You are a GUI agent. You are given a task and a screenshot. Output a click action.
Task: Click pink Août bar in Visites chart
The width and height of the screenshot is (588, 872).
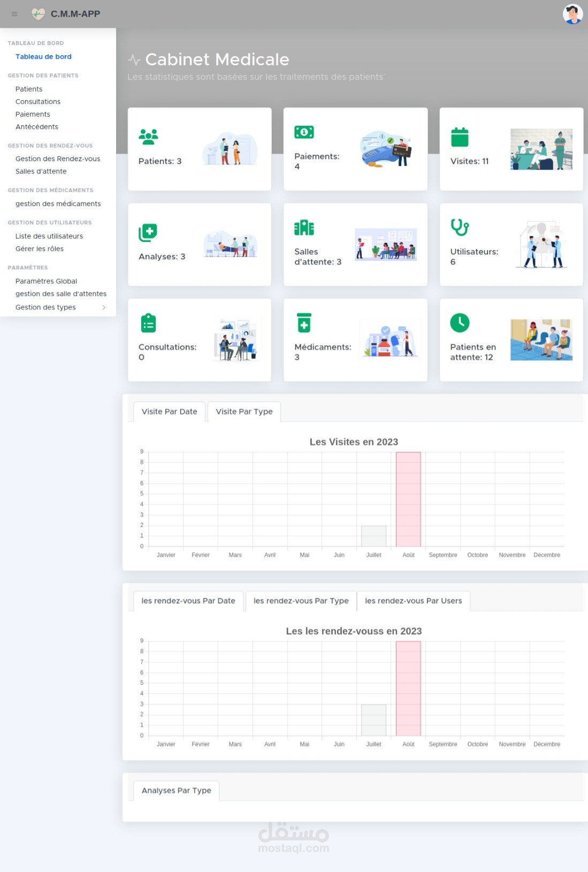(408, 499)
